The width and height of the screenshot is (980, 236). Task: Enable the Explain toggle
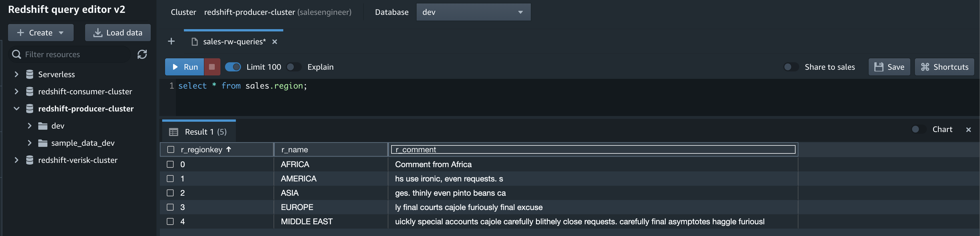click(x=293, y=67)
